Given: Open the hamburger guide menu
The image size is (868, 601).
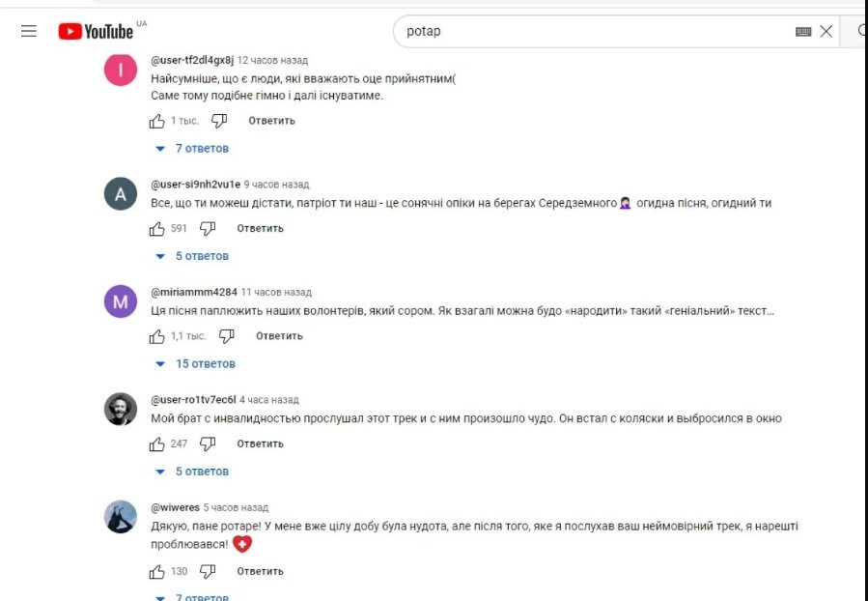Looking at the screenshot, I should (x=29, y=31).
